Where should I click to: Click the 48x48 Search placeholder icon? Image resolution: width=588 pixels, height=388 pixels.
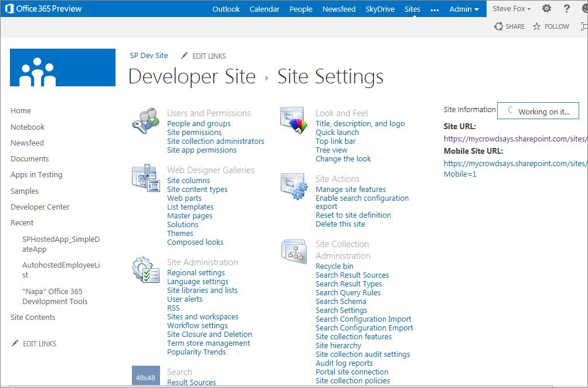point(146,376)
